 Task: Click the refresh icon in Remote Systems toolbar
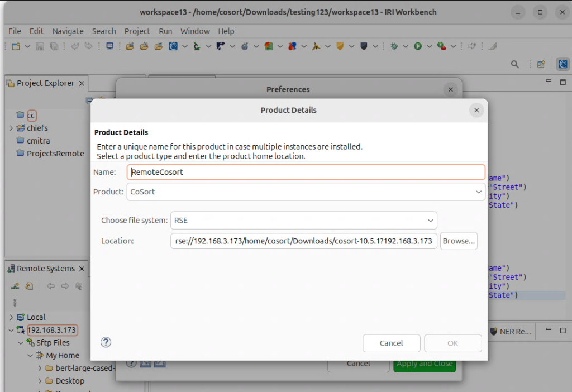[30, 286]
